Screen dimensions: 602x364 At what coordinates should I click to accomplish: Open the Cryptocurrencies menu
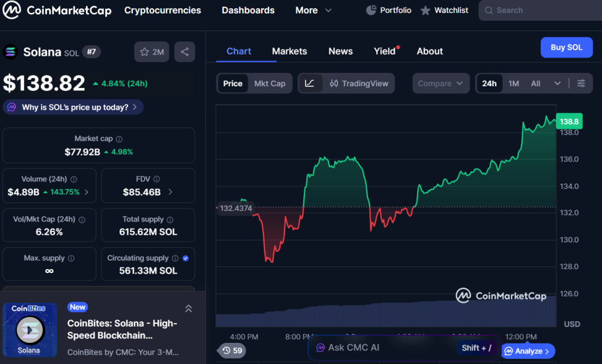[162, 10]
